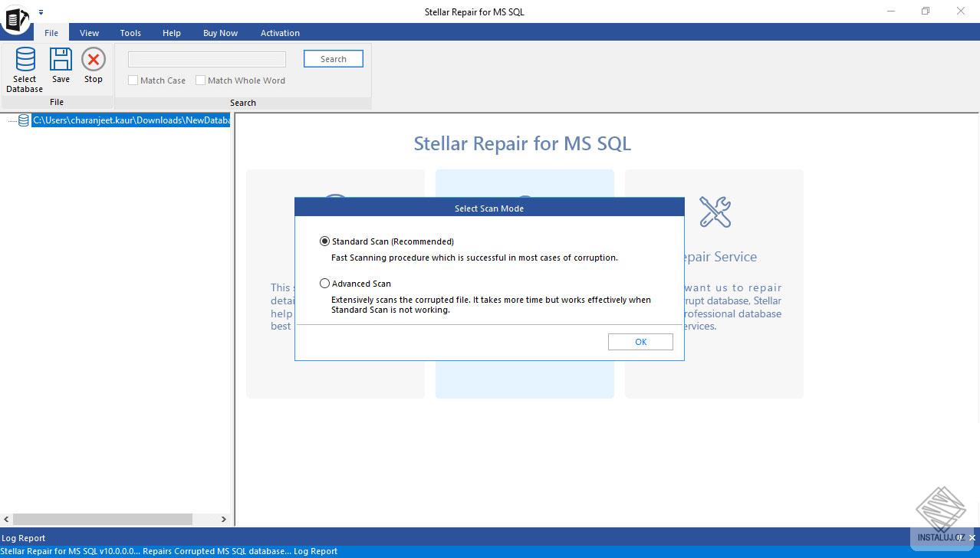Restore down the application window
Screen dimensions: 980x558
(926, 11)
